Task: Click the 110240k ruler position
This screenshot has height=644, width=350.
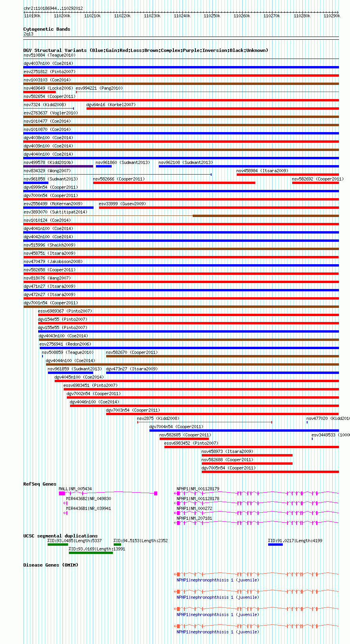Action: click(182, 16)
